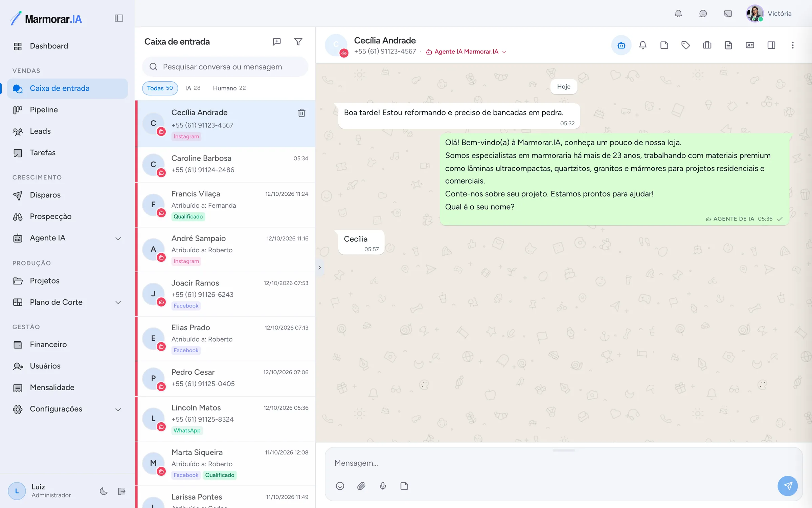Expand the Agente IA menu
812x508 pixels.
tap(67, 238)
